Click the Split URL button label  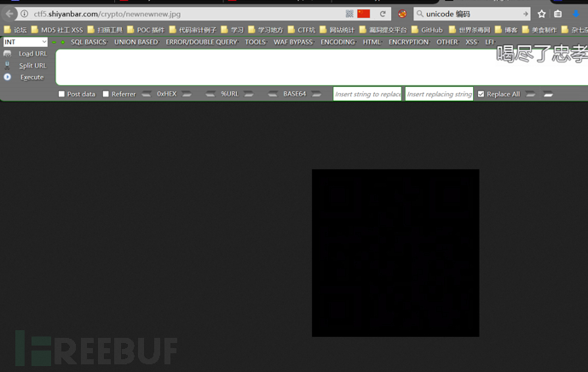click(33, 66)
